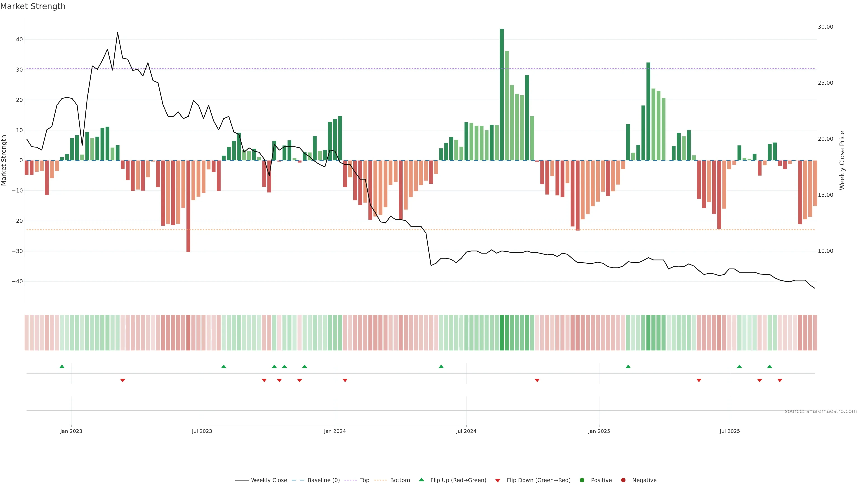Screen dimensions: 868x488
Task: Click the Market Strength chart title
Action: point(33,6)
